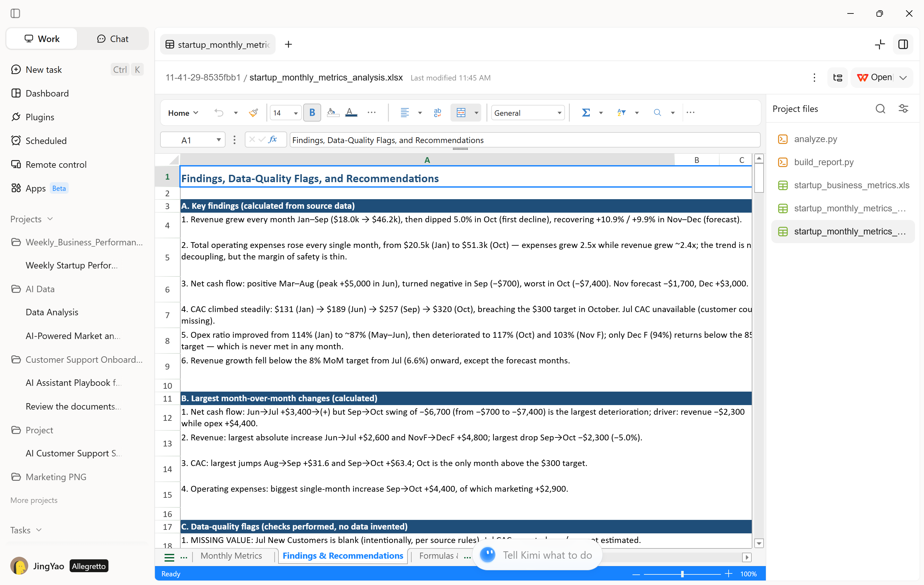The width and height of the screenshot is (924, 585).
Task: Toggle Bold formatting button
Action: [x=312, y=113]
